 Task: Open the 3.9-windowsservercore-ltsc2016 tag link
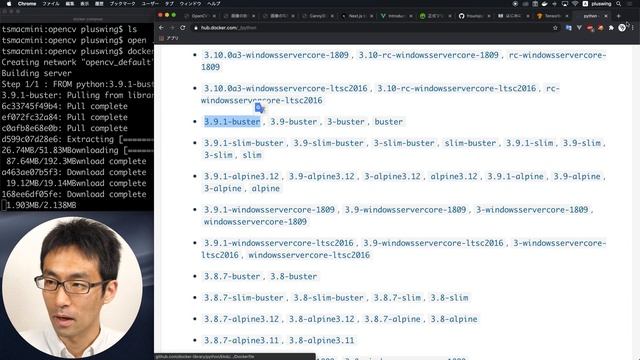click(x=433, y=243)
